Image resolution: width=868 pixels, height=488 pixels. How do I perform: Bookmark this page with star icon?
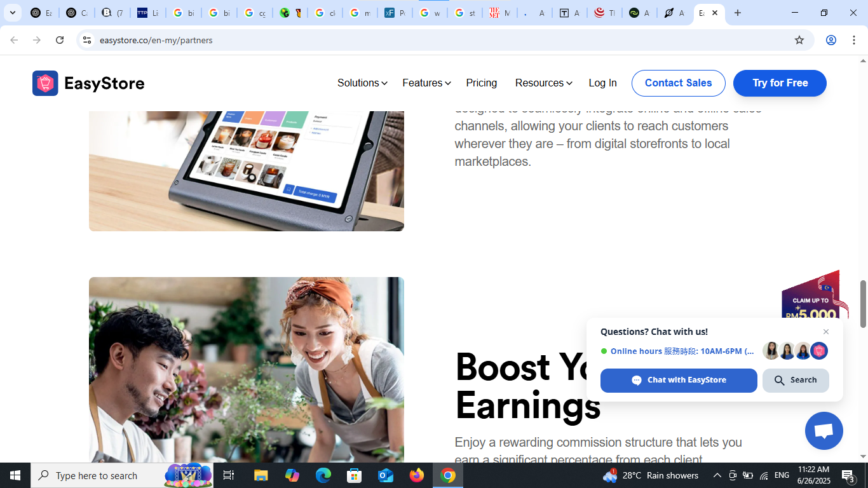click(x=799, y=40)
